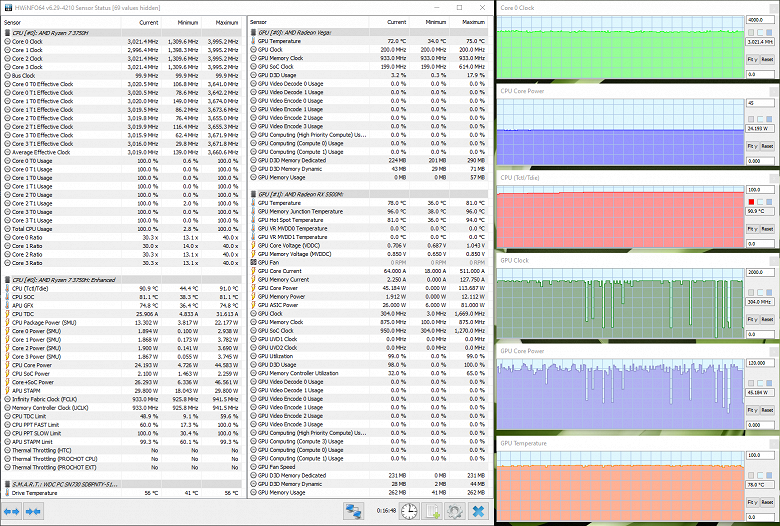Click the lightning icon beside GPU ASIC Power
780x526 pixels.
[253, 305]
